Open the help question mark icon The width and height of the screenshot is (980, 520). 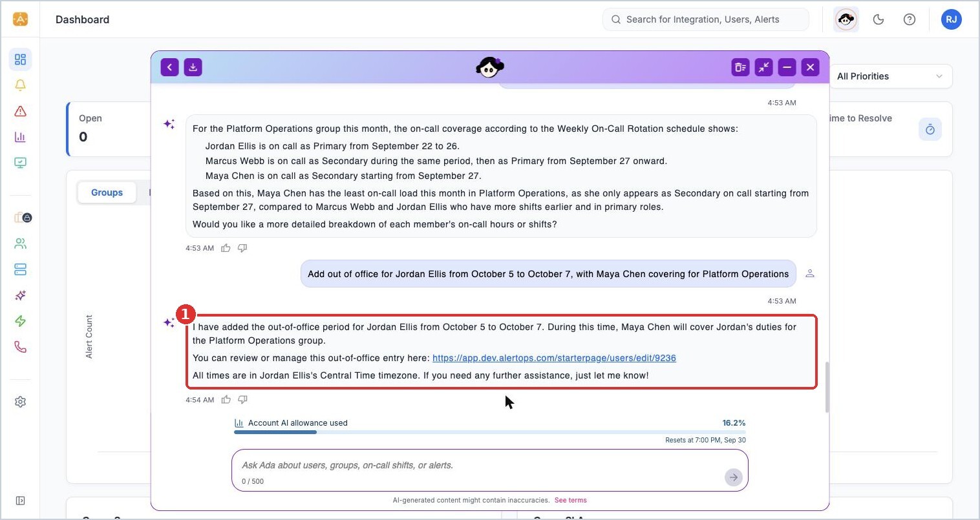pyautogui.click(x=910, y=19)
